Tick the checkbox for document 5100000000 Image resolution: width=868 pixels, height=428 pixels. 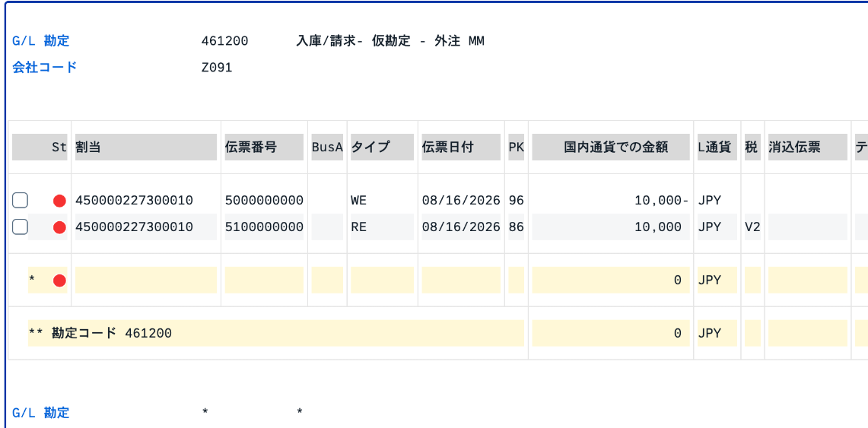click(x=20, y=227)
